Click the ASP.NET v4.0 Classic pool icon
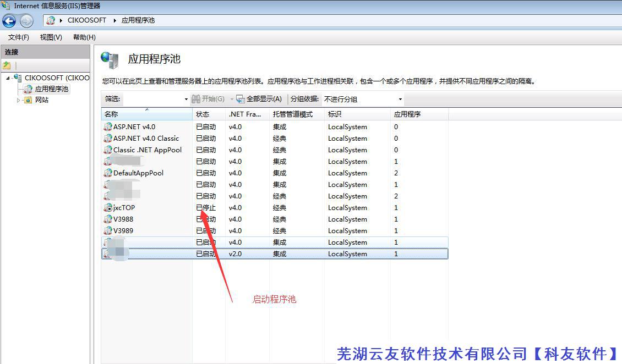622x364 pixels. click(108, 139)
